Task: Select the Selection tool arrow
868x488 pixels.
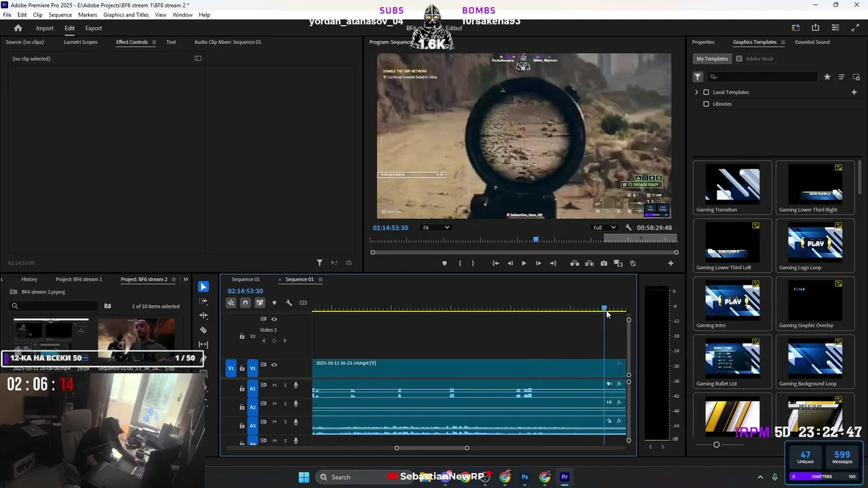Action: [x=203, y=287]
